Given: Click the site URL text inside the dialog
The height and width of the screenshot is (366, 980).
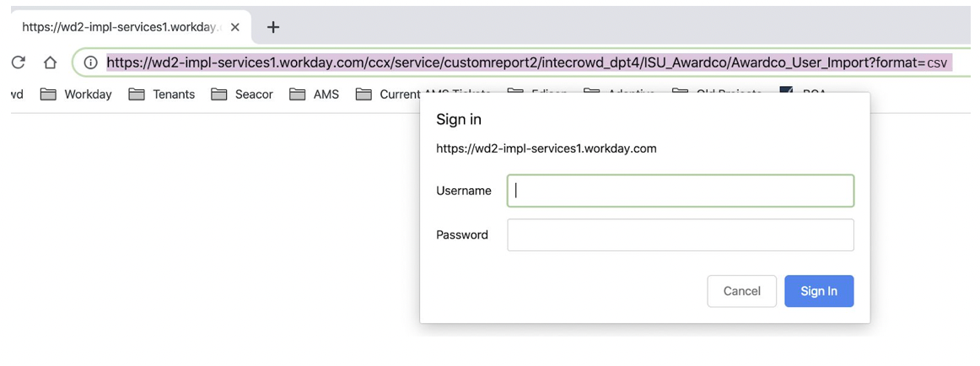Looking at the screenshot, I should (x=546, y=149).
